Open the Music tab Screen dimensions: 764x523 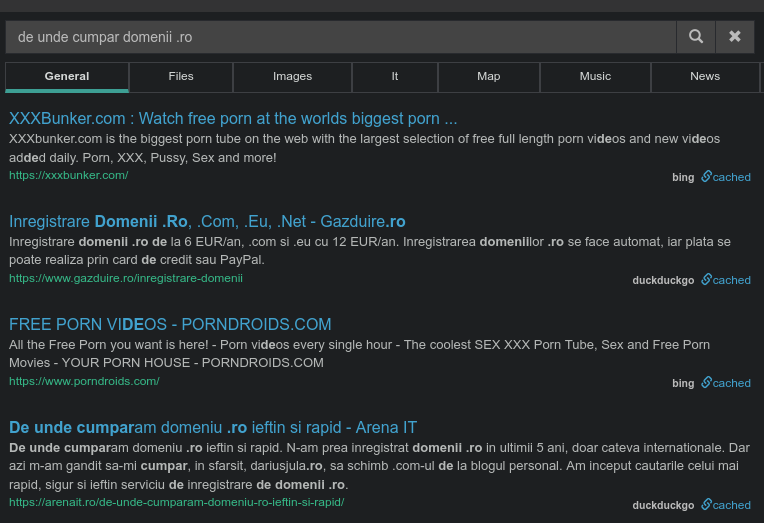coord(595,77)
